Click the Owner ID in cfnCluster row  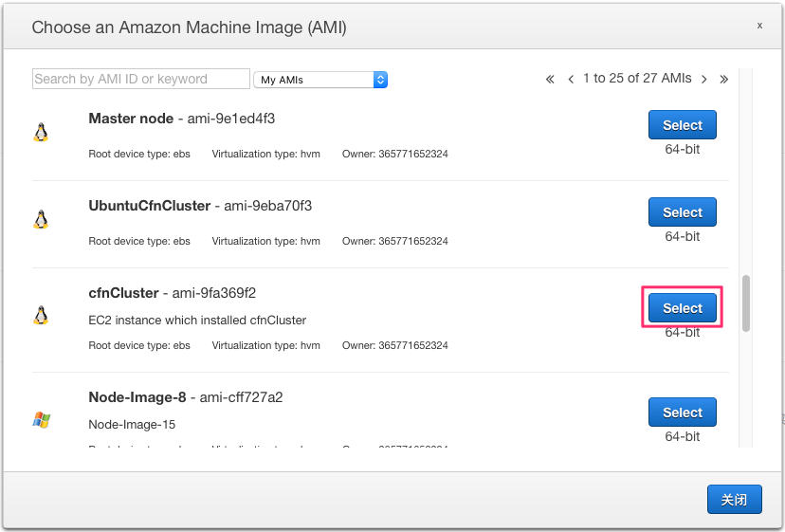click(x=395, y=345)
